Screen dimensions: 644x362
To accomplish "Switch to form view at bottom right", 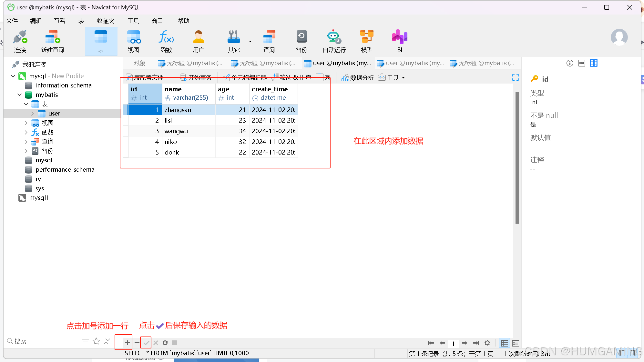I will pos(515,343).
